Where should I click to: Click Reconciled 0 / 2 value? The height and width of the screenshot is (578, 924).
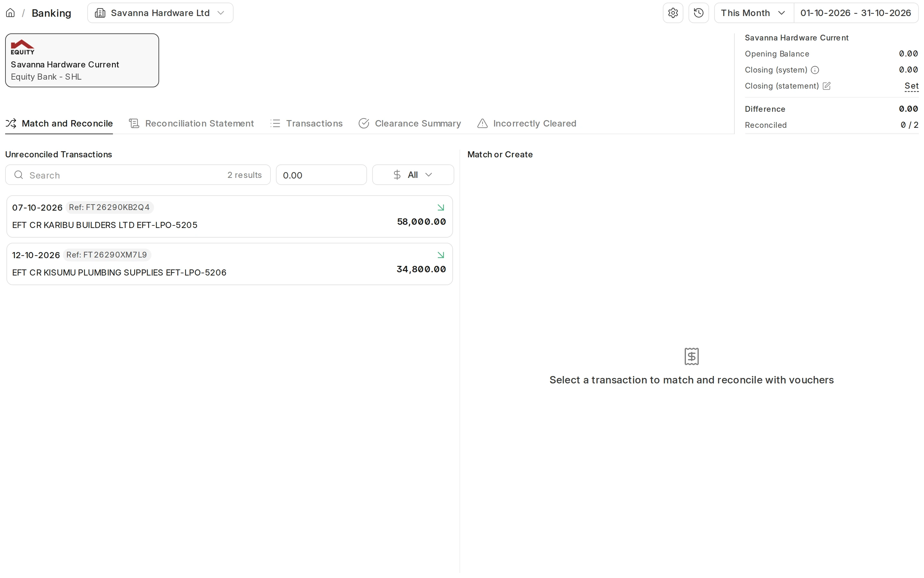click(x=909, y=125)
